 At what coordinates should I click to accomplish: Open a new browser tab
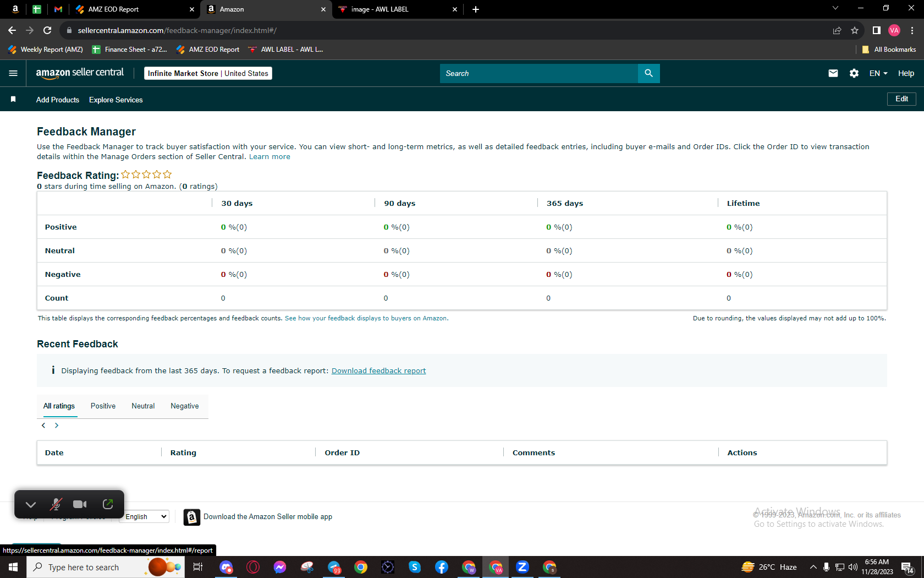476,9
